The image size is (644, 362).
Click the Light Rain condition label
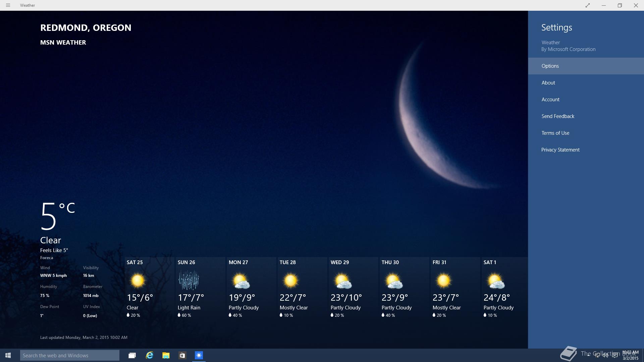(189, 308)
